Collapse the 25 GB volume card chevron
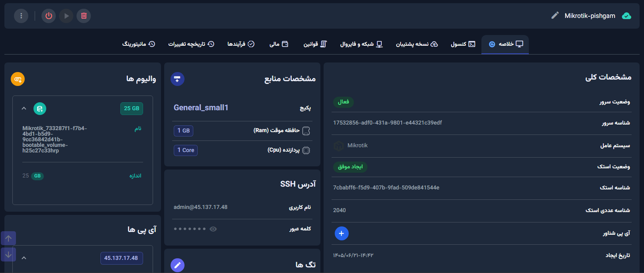The image size is (644, 273). coord(24,108)
